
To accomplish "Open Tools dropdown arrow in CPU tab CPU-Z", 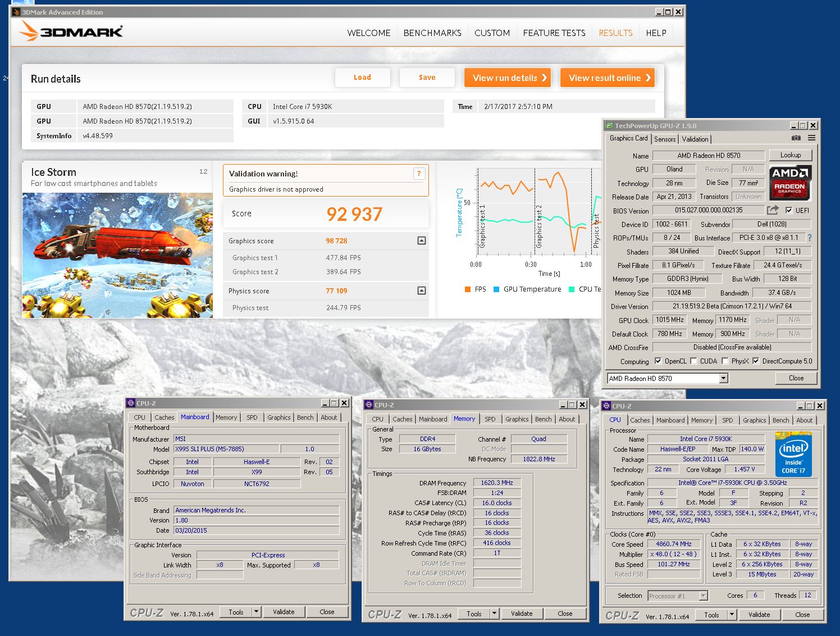I will (732, 615).
